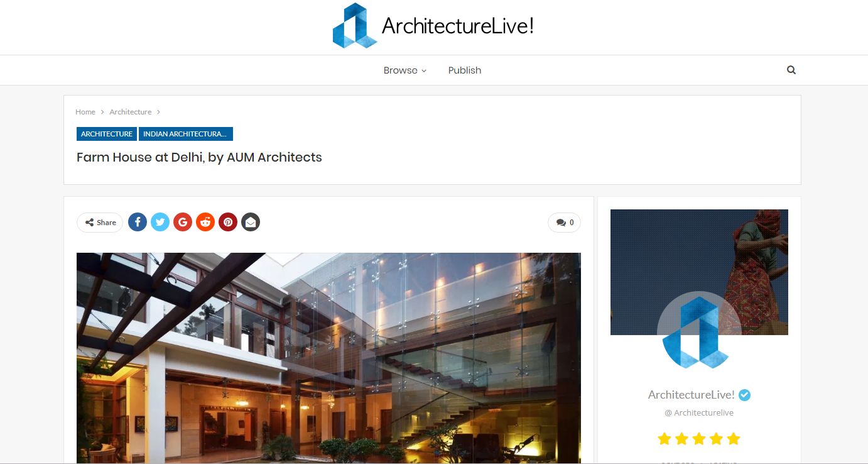
Task: Click the ArchitectureLive! header logo
Action: click(x=433, y=26)
